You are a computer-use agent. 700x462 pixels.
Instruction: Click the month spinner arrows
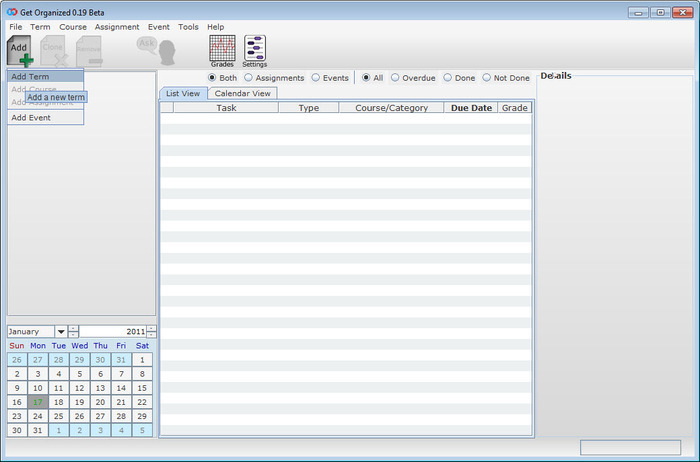coord(73,332)
